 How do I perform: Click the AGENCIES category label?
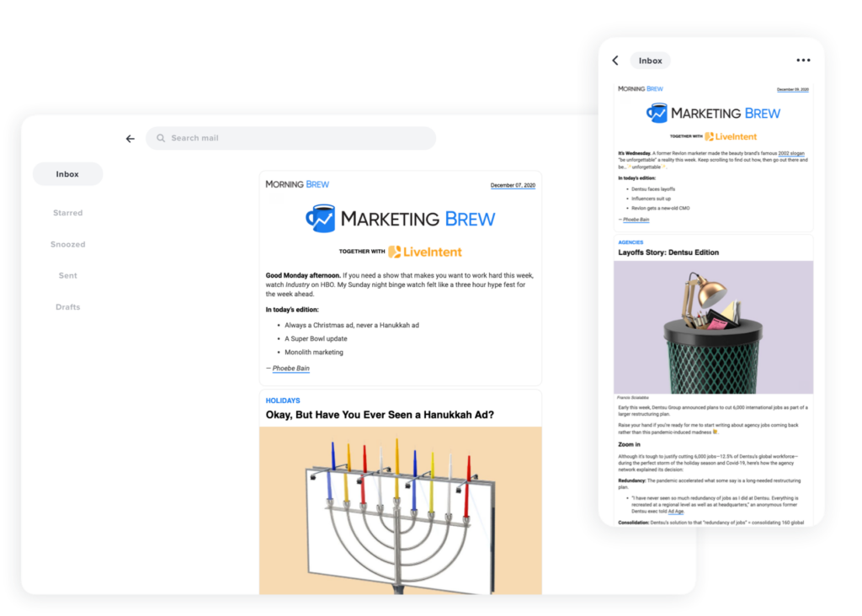(x=631, y=242)
